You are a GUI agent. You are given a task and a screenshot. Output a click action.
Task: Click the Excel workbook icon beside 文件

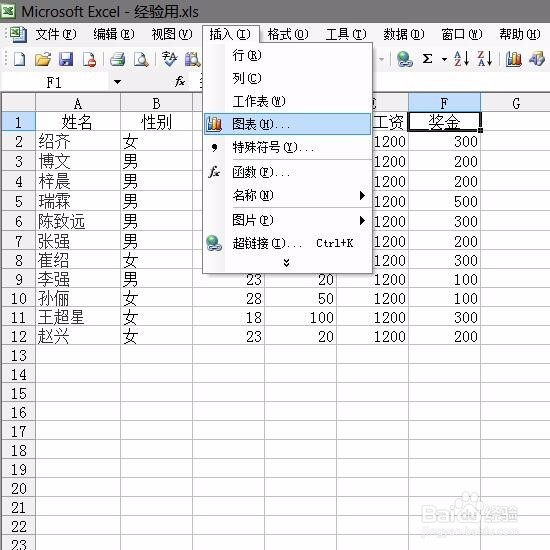click(18, 34)
